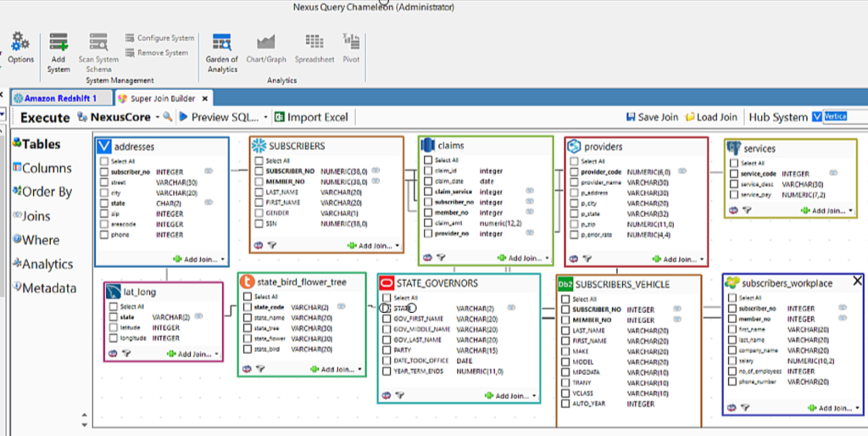This screenshot has height=436, width=868.
Task: Click the link icon beside subscriber_no in addresses
Action: coord(209,171)
